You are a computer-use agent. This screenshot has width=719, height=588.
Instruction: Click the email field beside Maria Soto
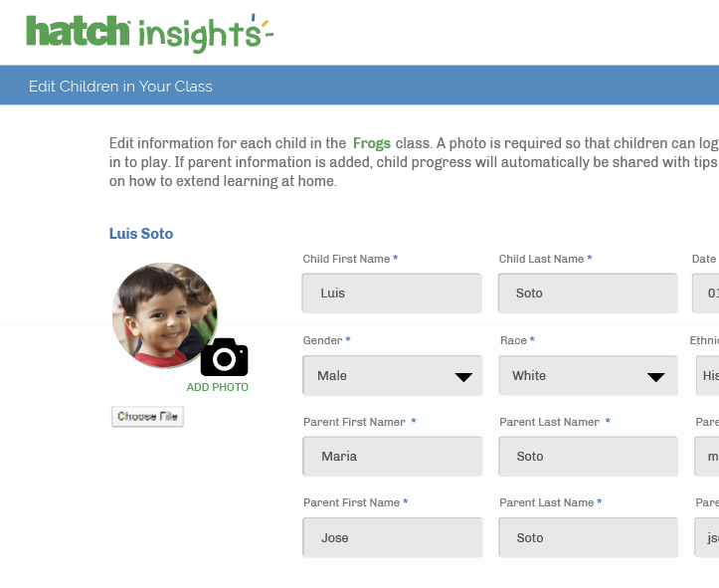[707, 457]
